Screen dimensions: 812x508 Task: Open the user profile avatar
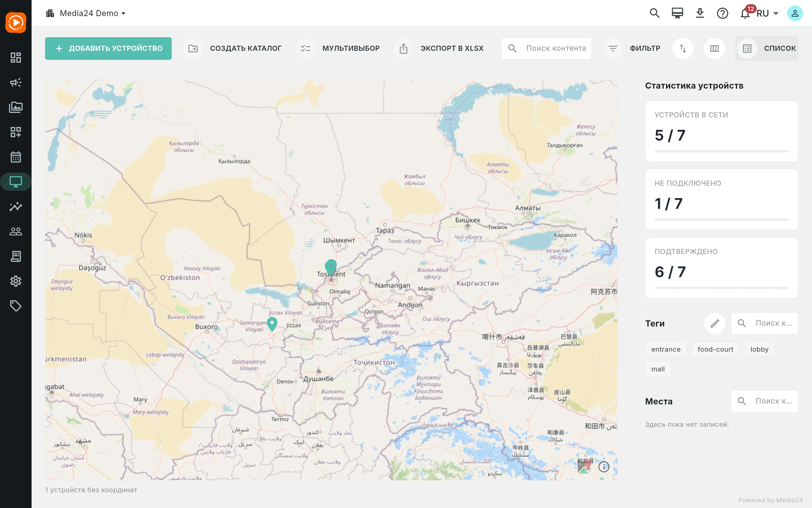[x=795, y=14]
